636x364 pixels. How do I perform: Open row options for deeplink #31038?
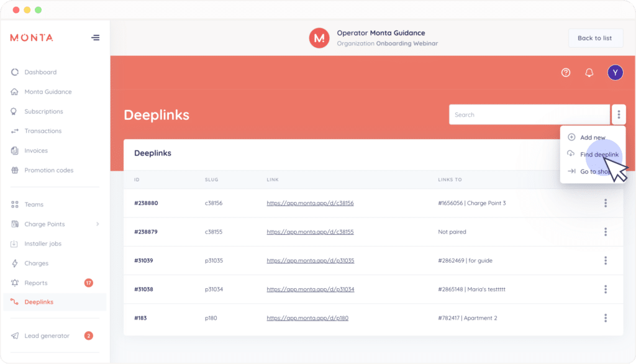point(606,289)
